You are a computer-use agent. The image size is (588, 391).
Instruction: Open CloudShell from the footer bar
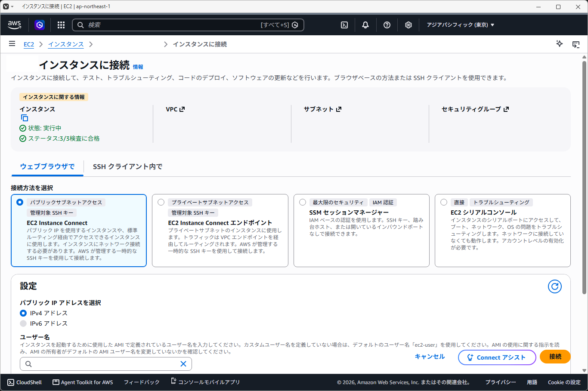25,382
